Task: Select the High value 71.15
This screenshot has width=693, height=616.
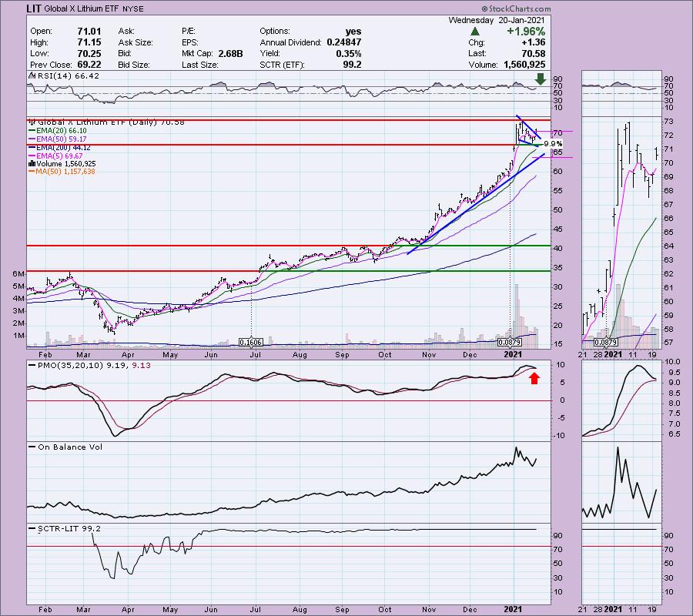Action: pyautogui.click(x=89, y=42)
